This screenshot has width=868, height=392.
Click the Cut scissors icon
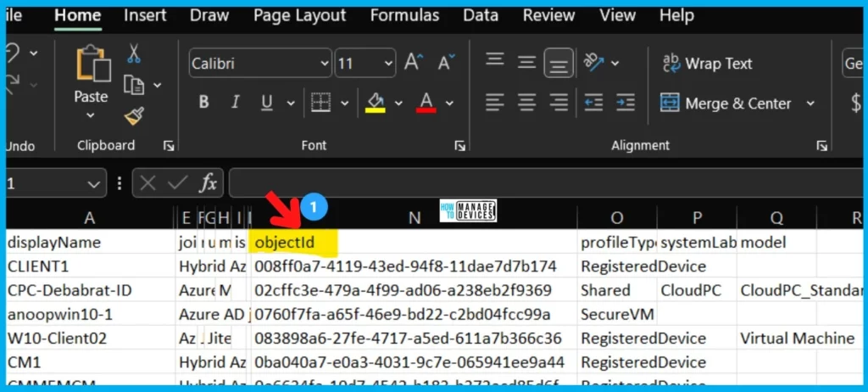(x=133, y=54)
